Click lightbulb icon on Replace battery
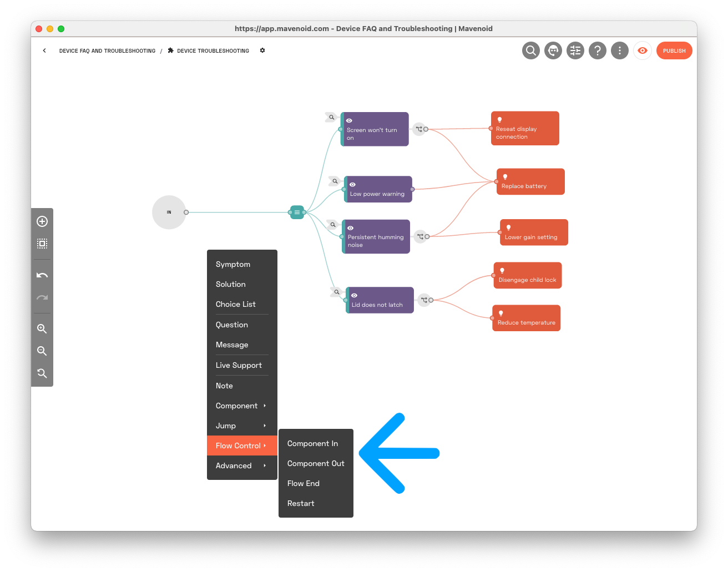 tap(505, 177)
